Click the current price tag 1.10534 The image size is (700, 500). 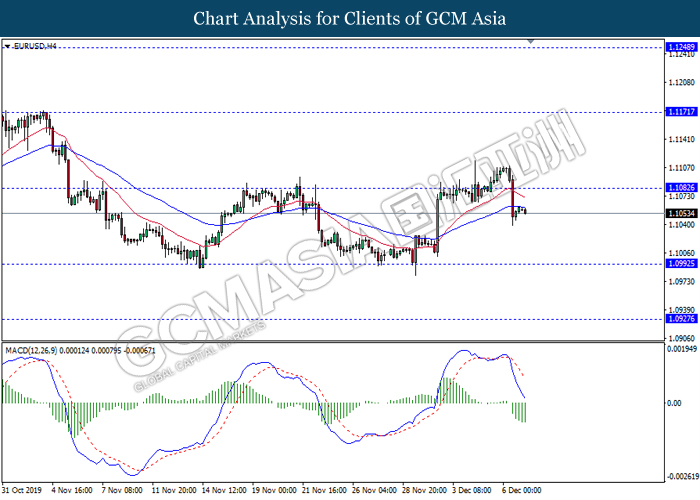point(681,213)
